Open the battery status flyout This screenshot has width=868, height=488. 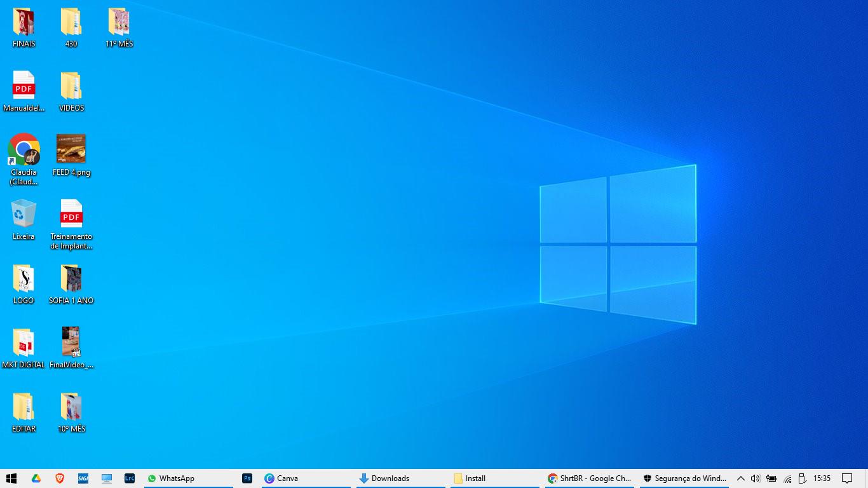[x=771, y=478]
